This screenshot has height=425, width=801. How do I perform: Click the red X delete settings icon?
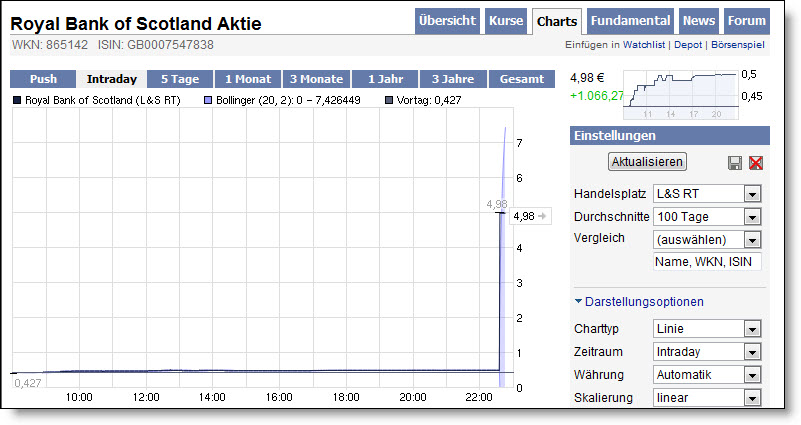pos(755,163)
